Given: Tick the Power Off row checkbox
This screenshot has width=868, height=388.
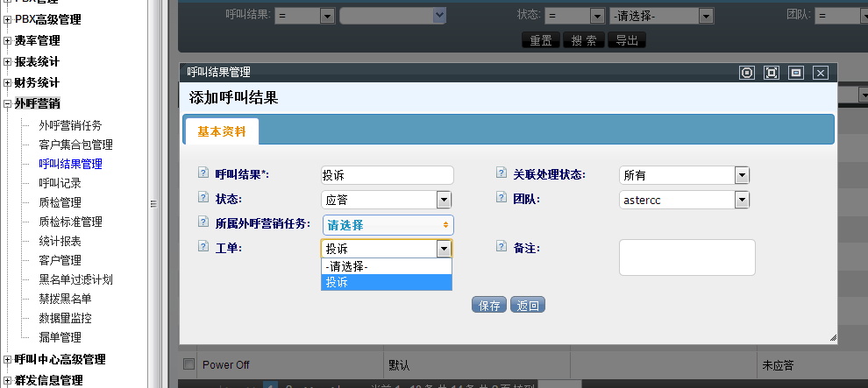Looking at the screenshot, I should [188, 363].
